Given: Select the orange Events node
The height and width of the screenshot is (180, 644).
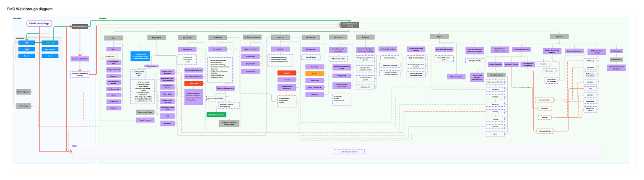Looking at the screenshot, I should (x=314, y=74).
